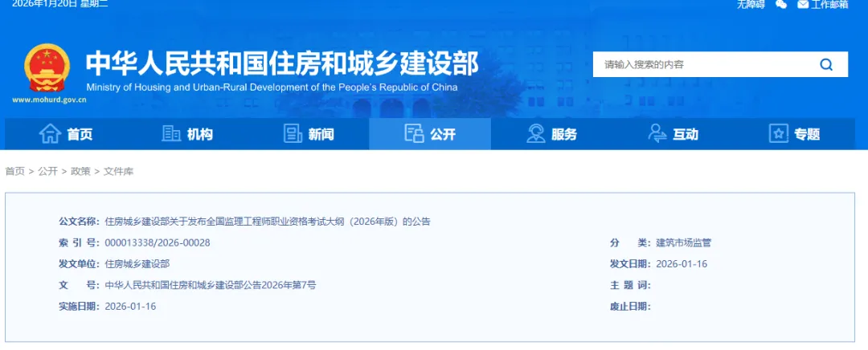Click the star icon beside 专题

point(779,134)
